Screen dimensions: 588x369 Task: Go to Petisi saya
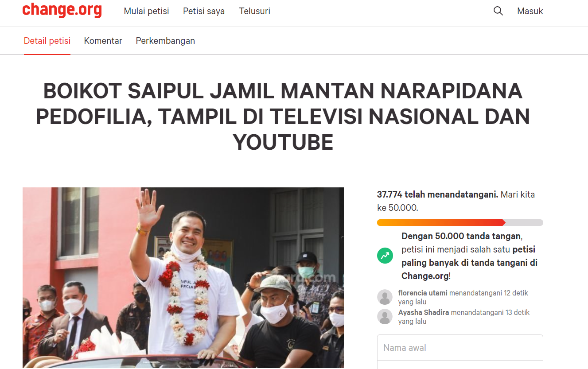point(204,11)
